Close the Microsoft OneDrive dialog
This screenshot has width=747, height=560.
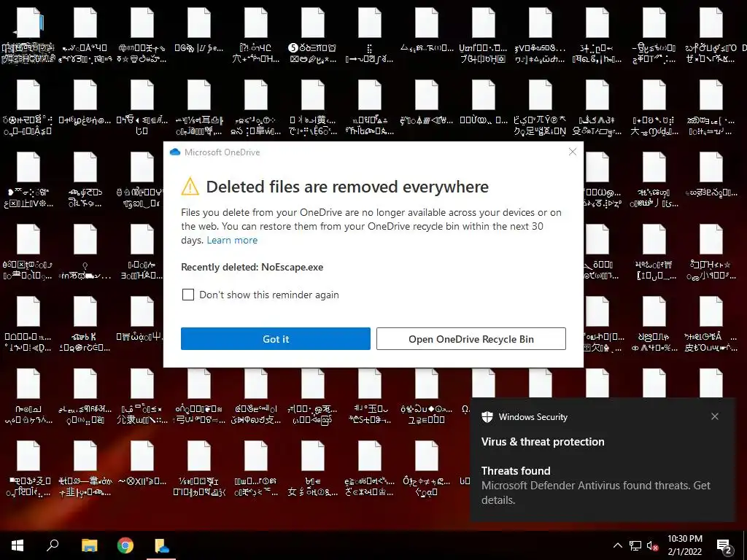click(573, 152)
